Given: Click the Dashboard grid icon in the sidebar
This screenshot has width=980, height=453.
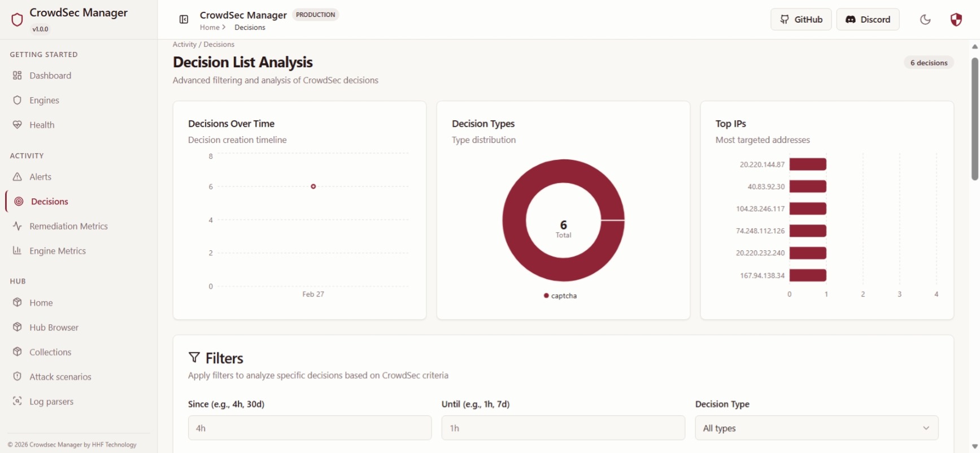Looking at the screenshot, I should pyautogui.click(x=18, y=76).
